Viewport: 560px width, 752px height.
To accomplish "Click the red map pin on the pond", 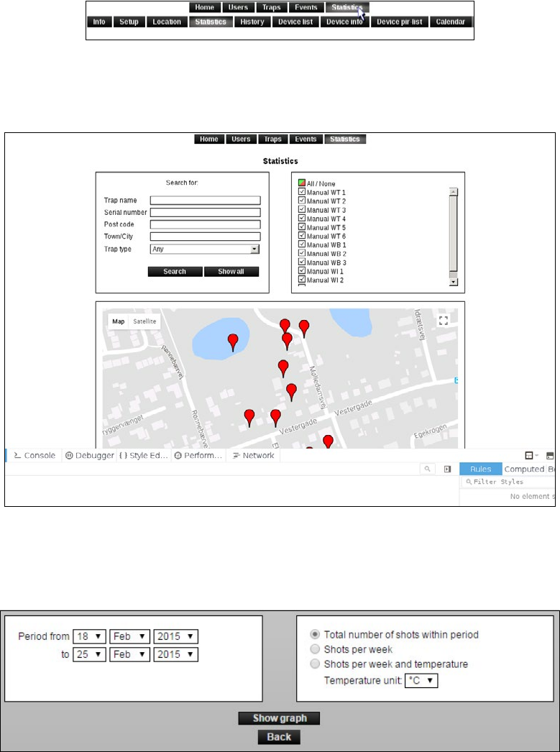I will tap(233, 342).
